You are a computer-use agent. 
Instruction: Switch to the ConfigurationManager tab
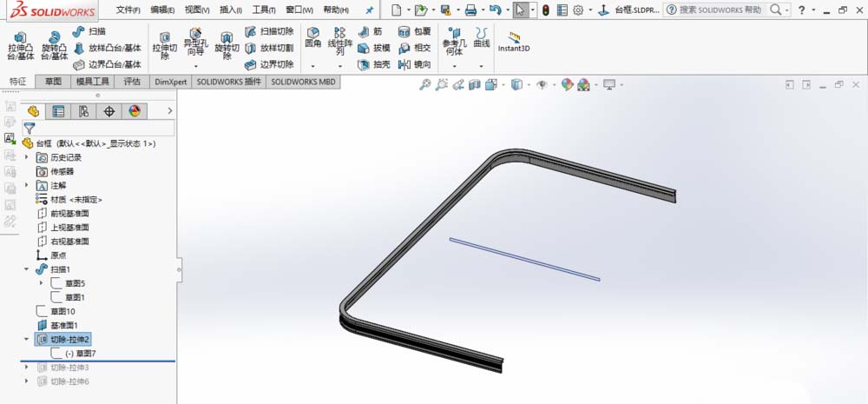coord(83,111)
